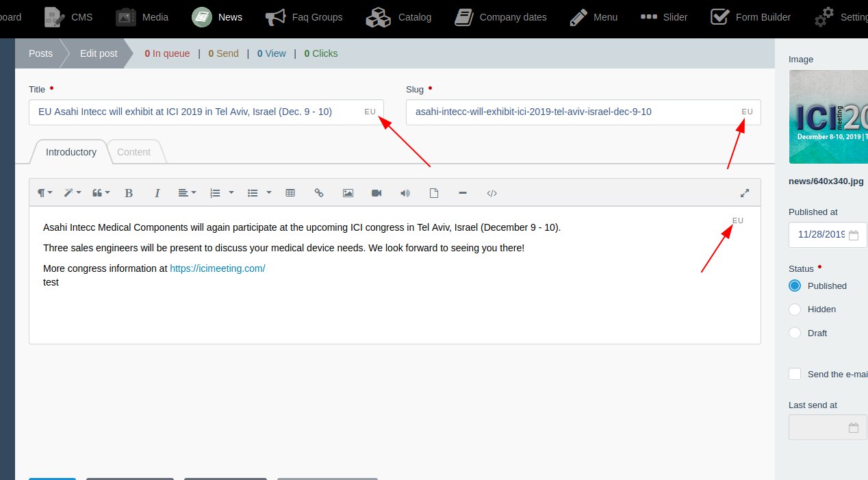Expand ordered list options arrow

point(231,193)
